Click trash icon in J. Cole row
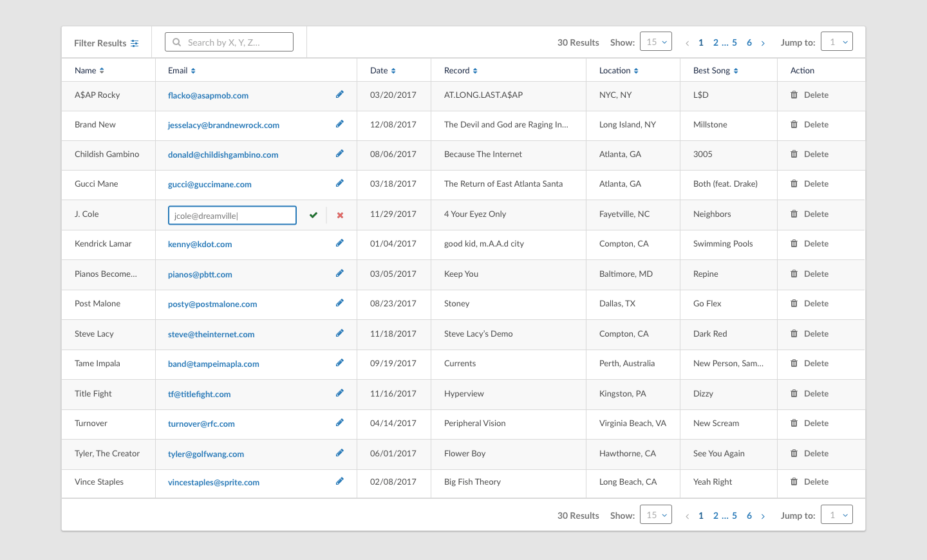The image size is (927, 560). pos(794,214)
